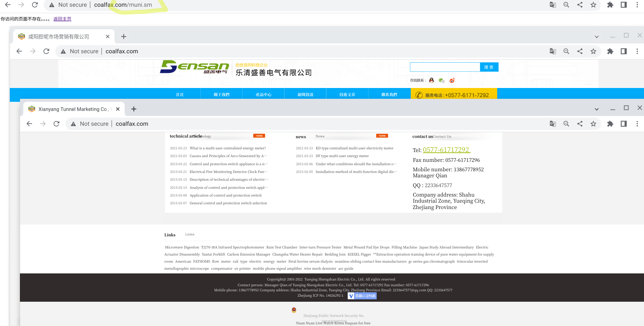
Task: Open 'DF type multi-user energy meter' news
Action: click(x=342, y=156)
